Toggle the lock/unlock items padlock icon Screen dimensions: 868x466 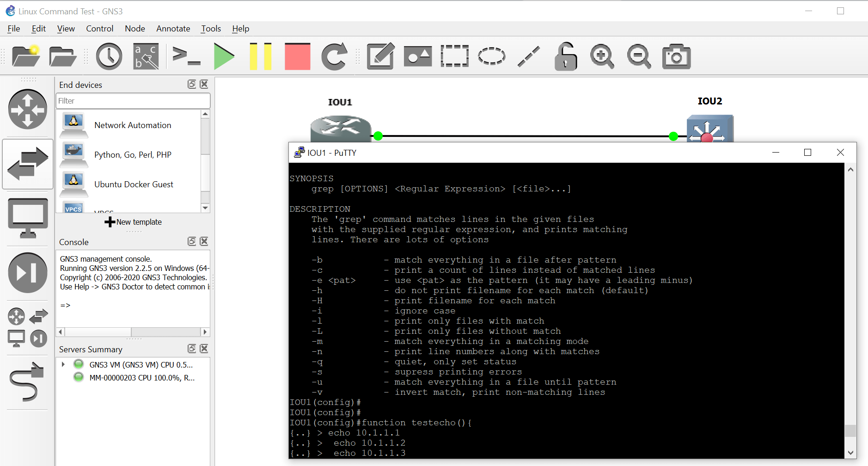[x=566, y=56]
